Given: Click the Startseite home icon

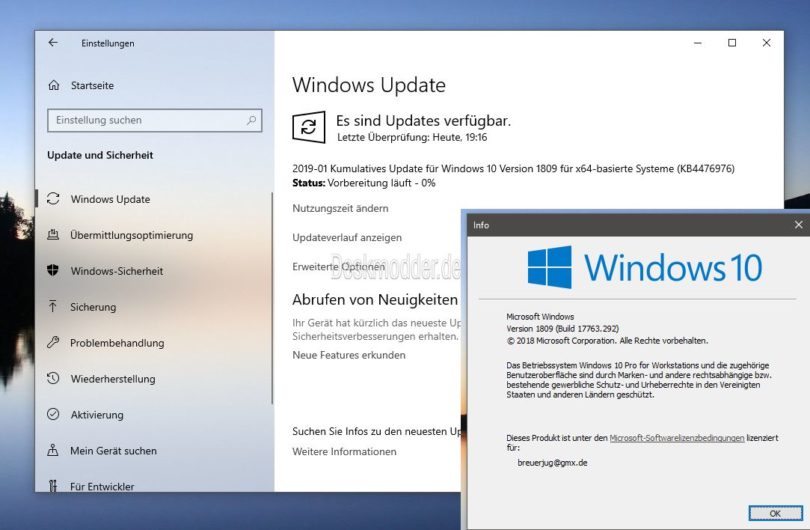Looking at the screenshot, I should click(53, 86).
